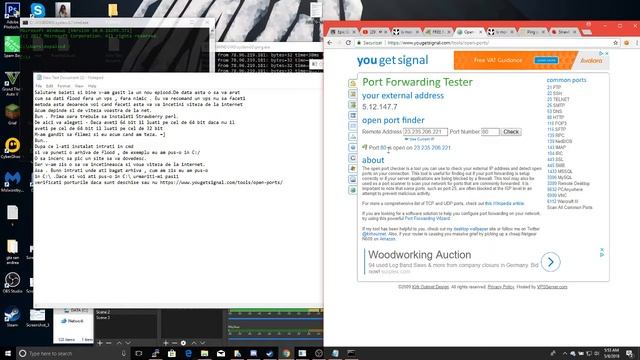Close the active Open Port tab

(x=480, y=32)
